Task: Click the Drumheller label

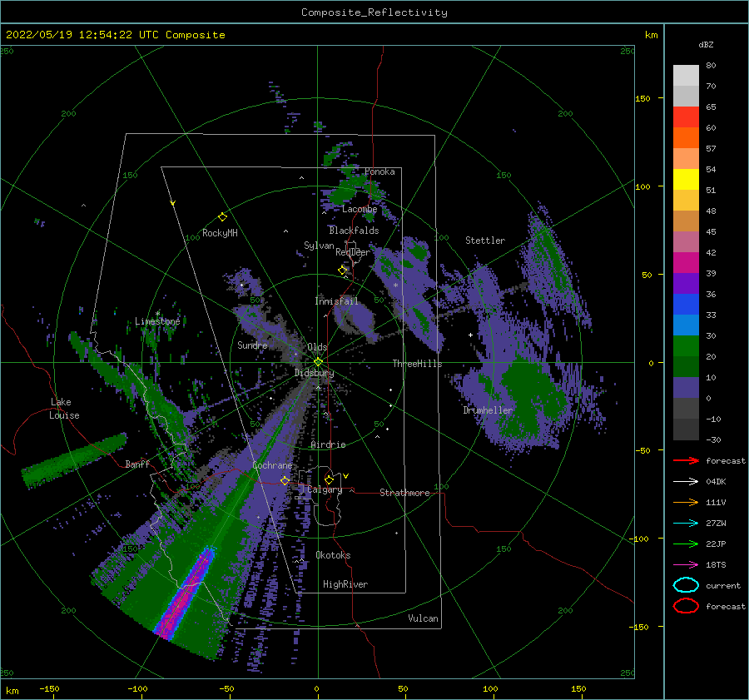Action: pos(488,410)
